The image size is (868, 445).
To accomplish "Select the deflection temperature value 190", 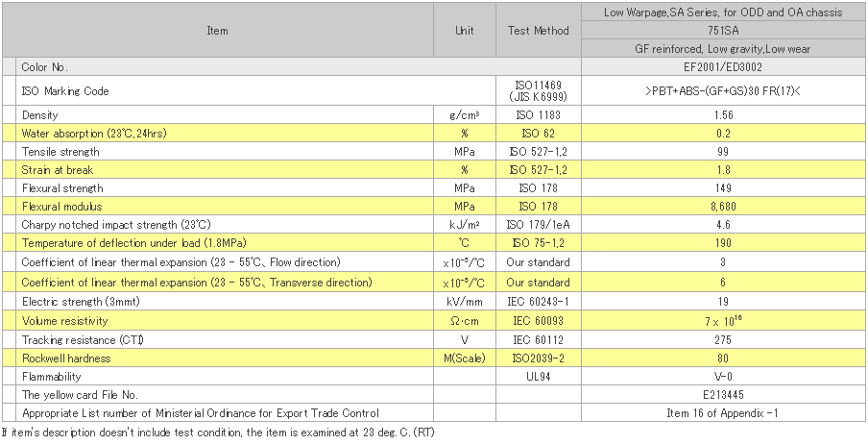I will point(723,243).
